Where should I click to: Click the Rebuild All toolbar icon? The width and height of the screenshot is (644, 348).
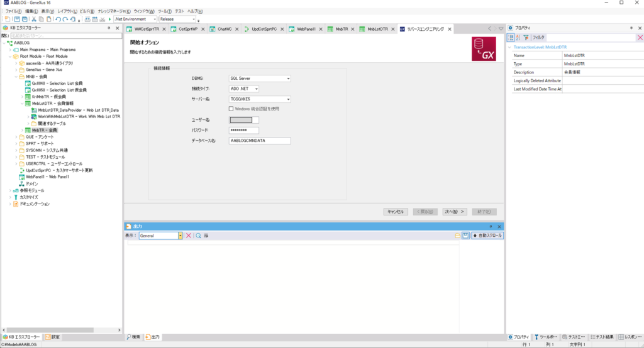[x=95, y=19]
